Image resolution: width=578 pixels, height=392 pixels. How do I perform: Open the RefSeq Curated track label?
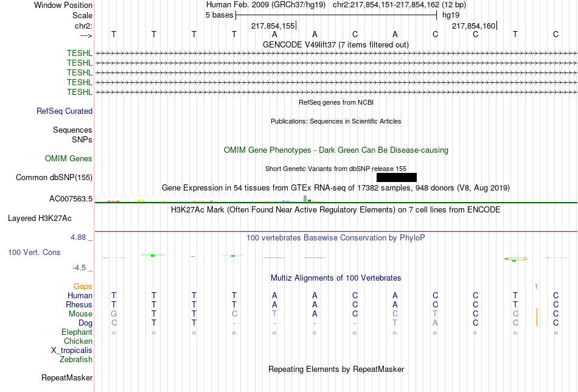64,111
